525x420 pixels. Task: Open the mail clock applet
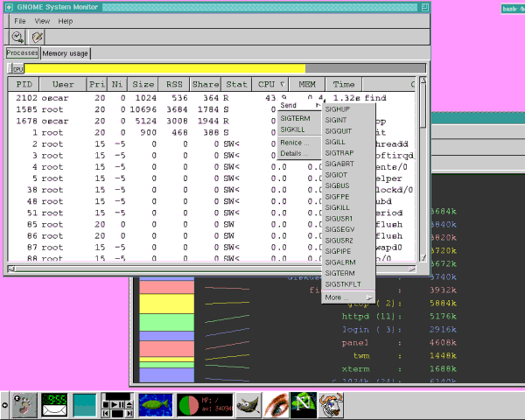55,403
